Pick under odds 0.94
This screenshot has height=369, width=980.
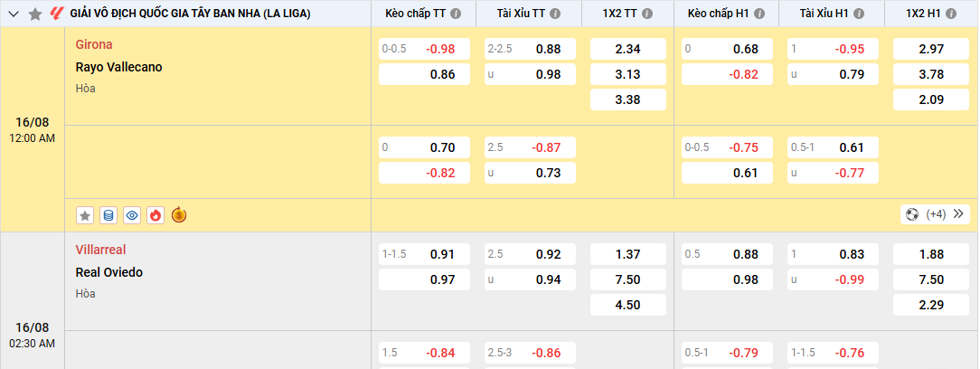tap(530, 279)
